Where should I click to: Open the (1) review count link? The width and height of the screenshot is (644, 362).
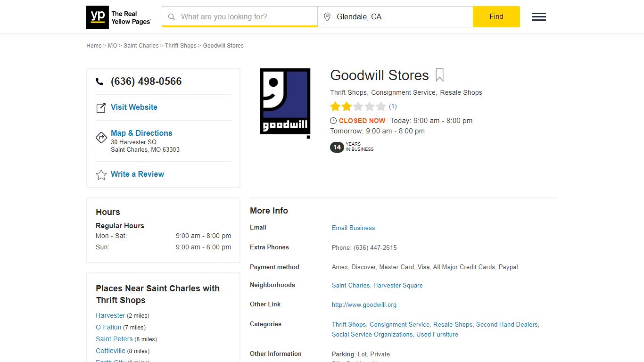click(393, 107)
